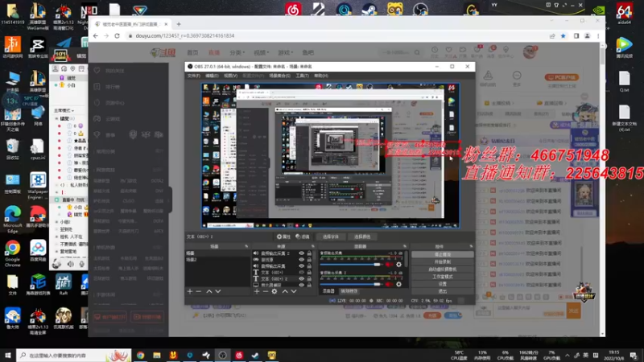Switch to 转场特效 tab in OBS mixer dock

(x=349, y=291)
